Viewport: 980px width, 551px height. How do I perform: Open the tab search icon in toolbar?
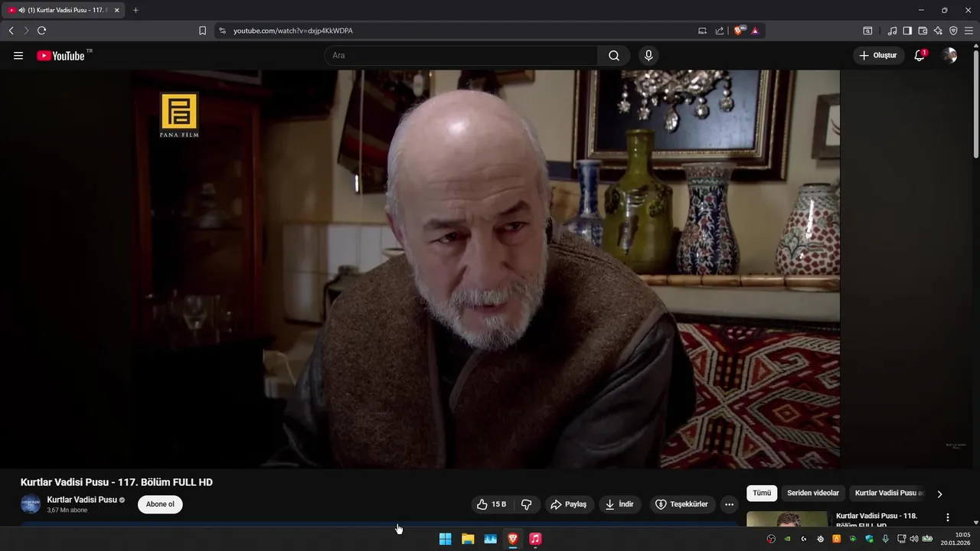(867, 31)
